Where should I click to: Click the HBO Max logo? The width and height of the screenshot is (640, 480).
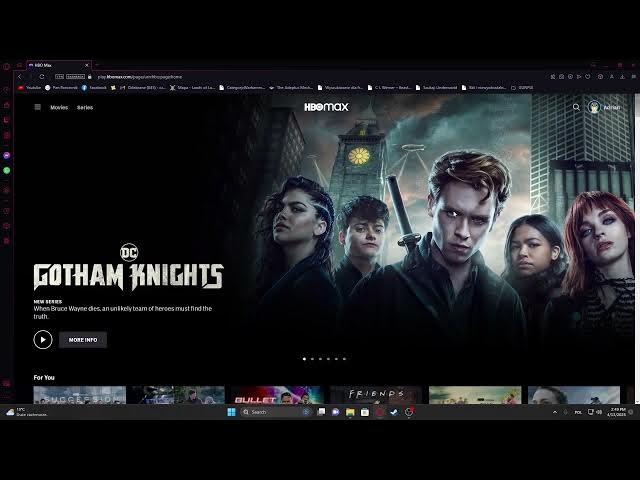tap(326, 107)
